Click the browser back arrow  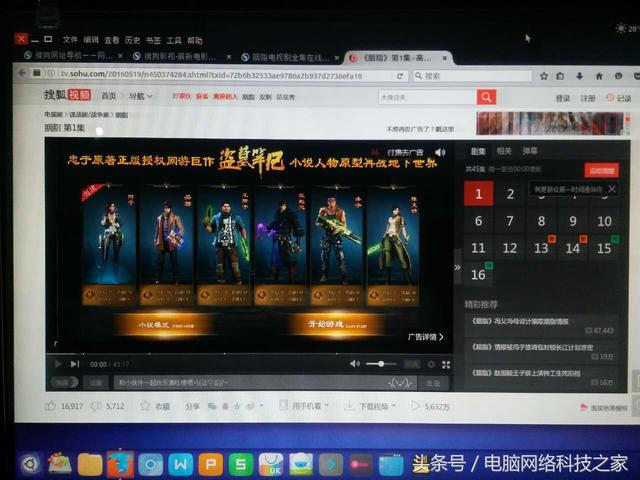pyautogui.click(x=22, y=73)
